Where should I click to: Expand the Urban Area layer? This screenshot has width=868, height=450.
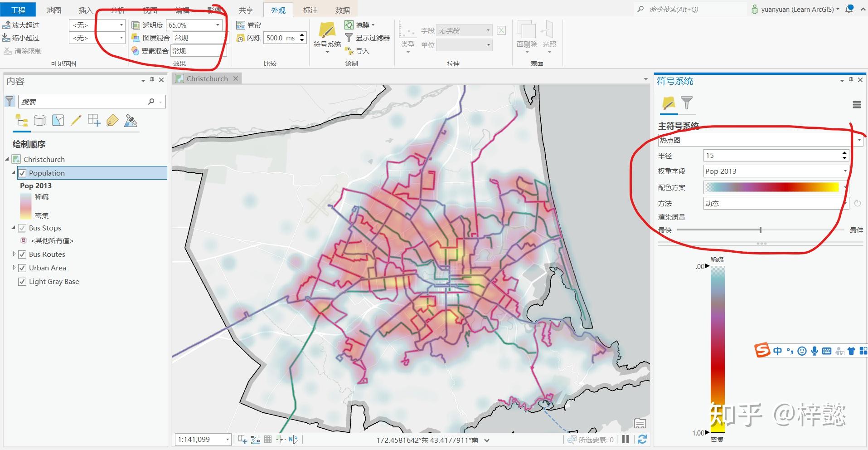14,268
